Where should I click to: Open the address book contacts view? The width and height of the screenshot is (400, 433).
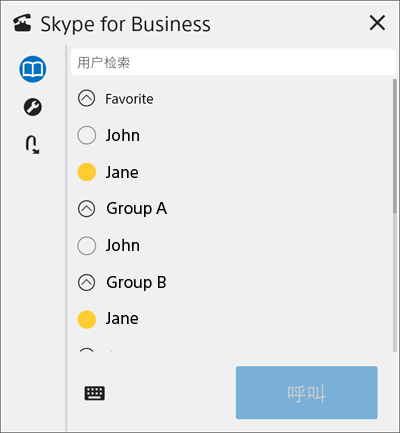point(33,69)
